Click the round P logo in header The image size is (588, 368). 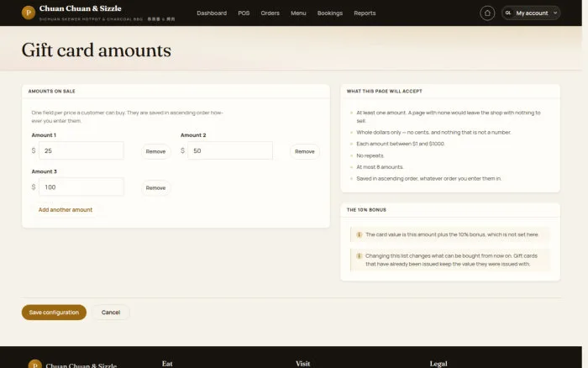[29, 13]
